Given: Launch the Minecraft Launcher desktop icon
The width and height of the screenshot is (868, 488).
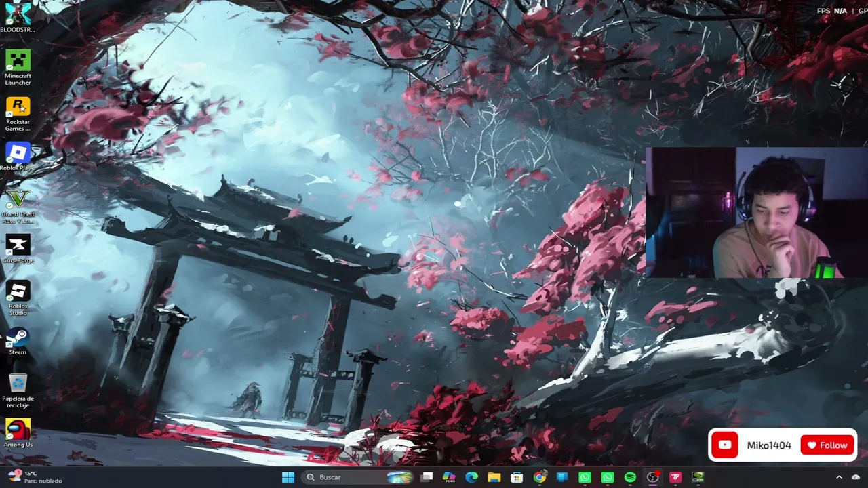Looking at the screenshot, I should [x=18, y=66].
